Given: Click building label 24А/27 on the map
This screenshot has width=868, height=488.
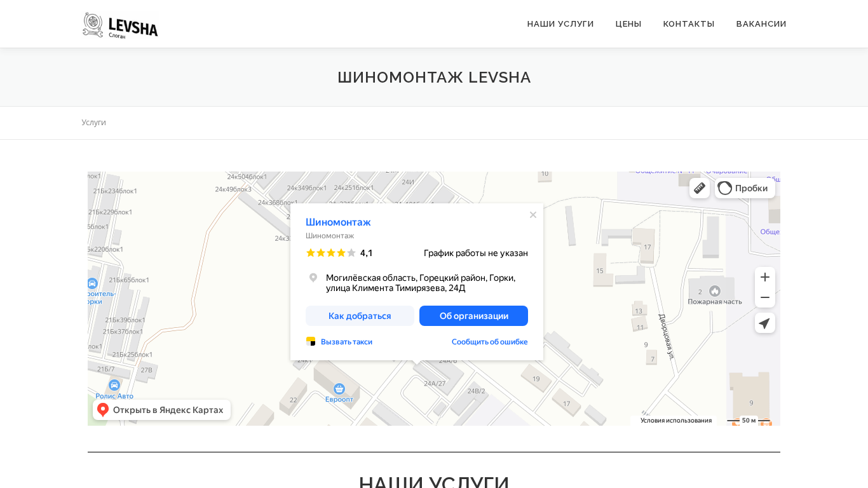Looking at the screenshot, I should coord(435,383).
